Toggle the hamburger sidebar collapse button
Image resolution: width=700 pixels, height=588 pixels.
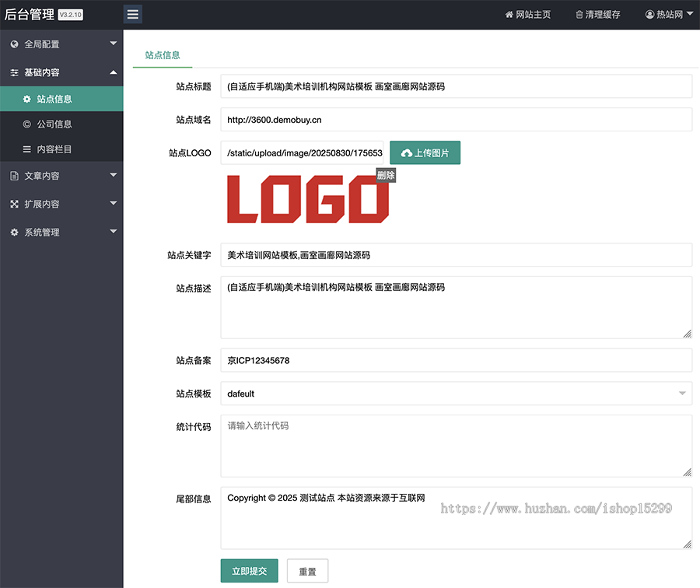pyautogui.click(x=132, y=14)
